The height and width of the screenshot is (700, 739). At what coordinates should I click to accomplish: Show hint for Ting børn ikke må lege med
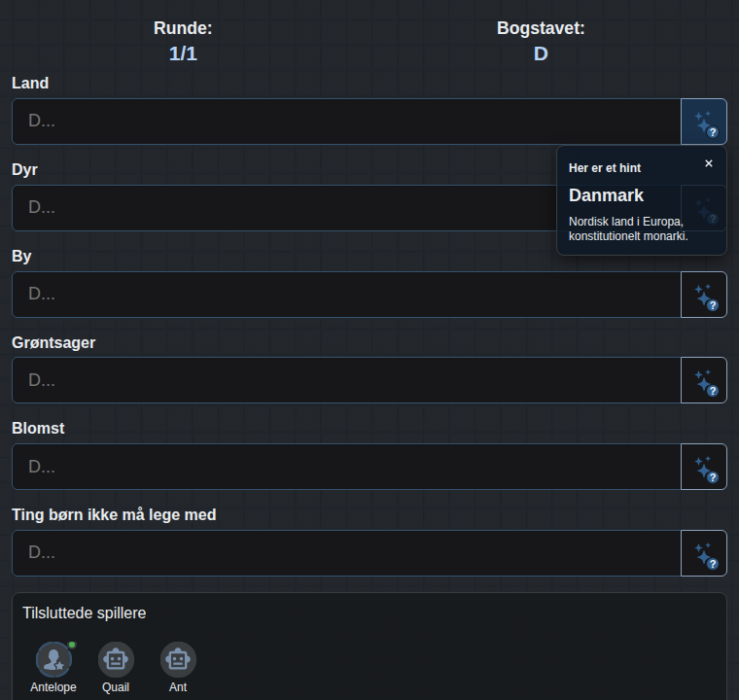[704, 553]
